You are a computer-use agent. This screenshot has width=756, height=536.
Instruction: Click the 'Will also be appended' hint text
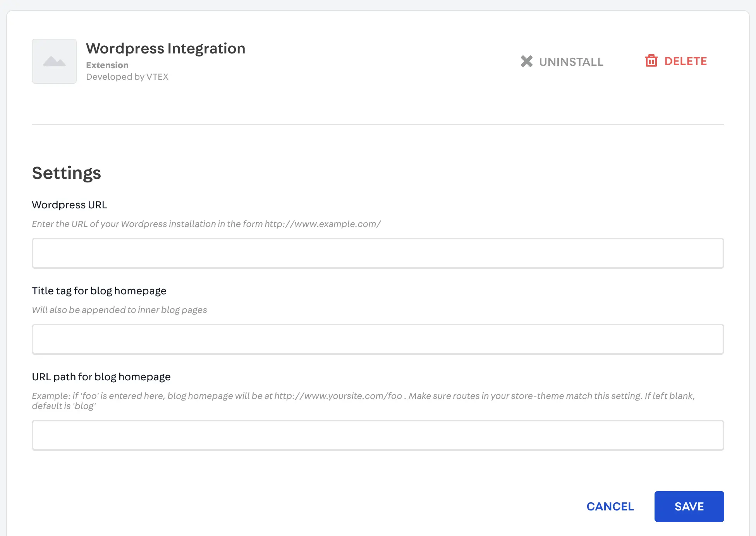[x=119, y=310]
